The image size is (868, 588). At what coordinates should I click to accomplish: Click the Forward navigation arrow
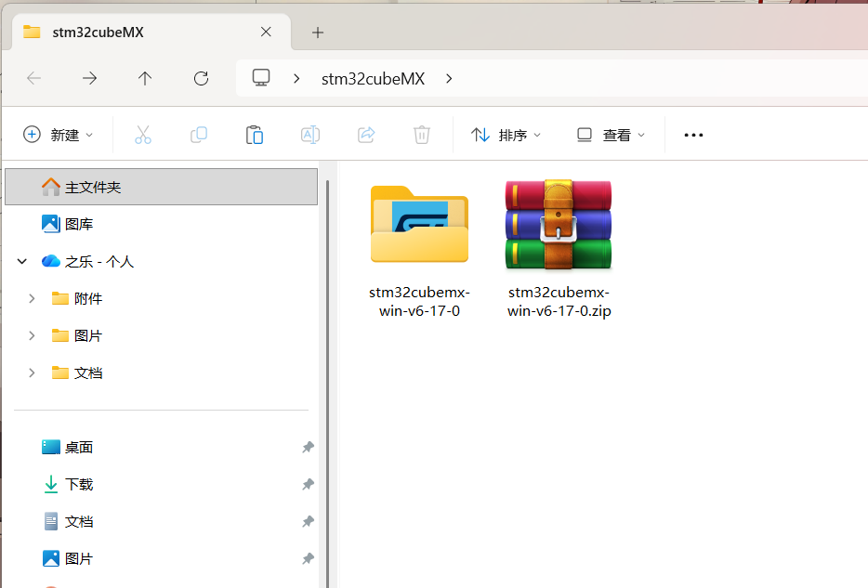[x=89, y=79]
